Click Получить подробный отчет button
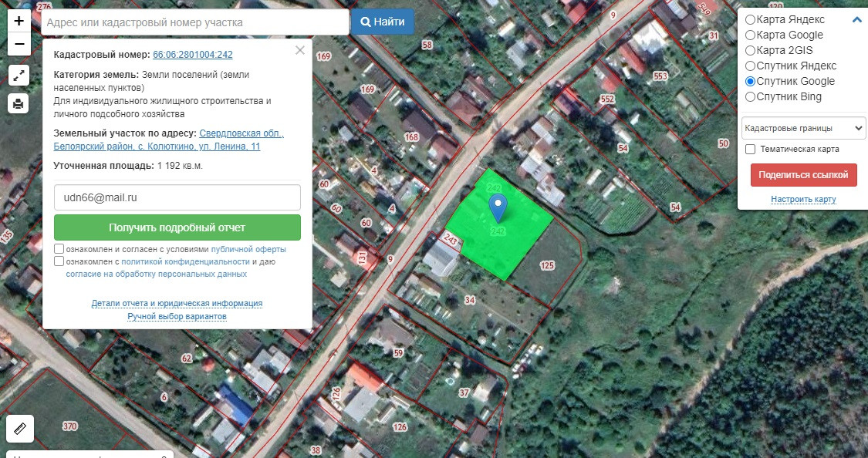The image size is (868, 458). click(x=177, y=227)
